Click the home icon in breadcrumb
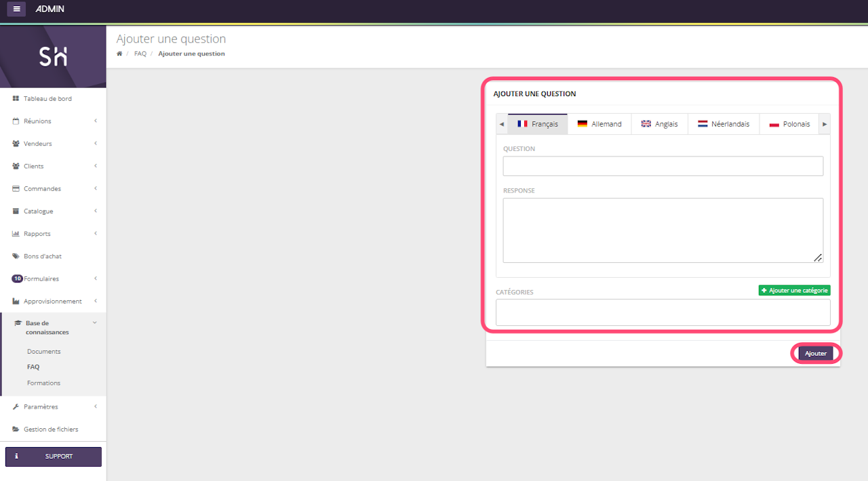The image size is (868, 481). tap(119, 54)
